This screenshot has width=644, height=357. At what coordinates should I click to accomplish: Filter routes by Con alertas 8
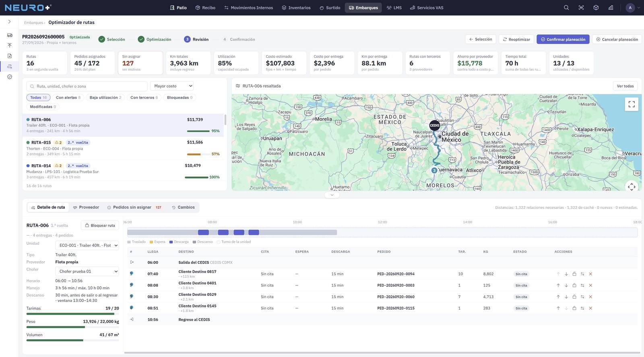pyautogui.click(x=68, y=97)
